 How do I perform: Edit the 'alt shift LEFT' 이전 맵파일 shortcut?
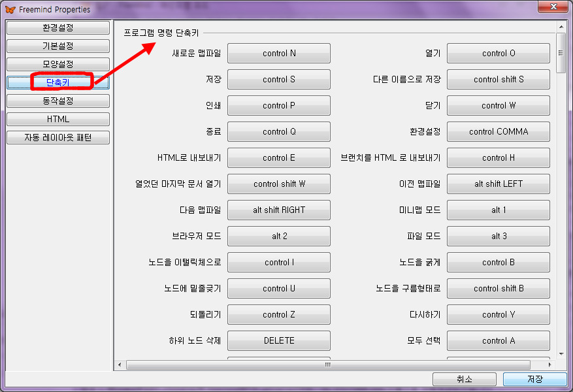499,184
